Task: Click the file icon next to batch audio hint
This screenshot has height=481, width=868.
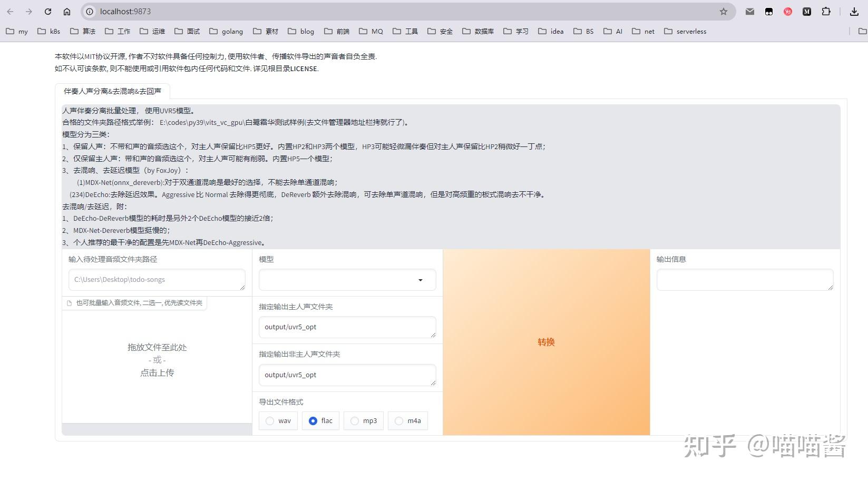Action: coord(69,303)
